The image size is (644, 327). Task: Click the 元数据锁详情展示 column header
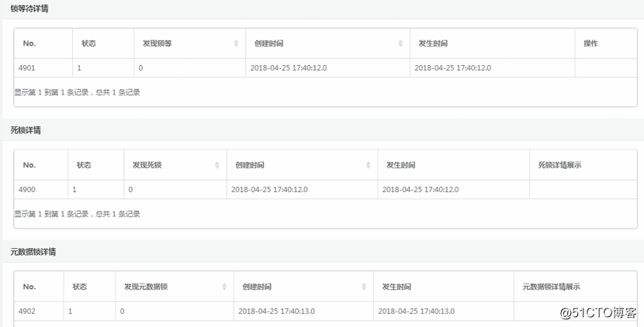551,287
